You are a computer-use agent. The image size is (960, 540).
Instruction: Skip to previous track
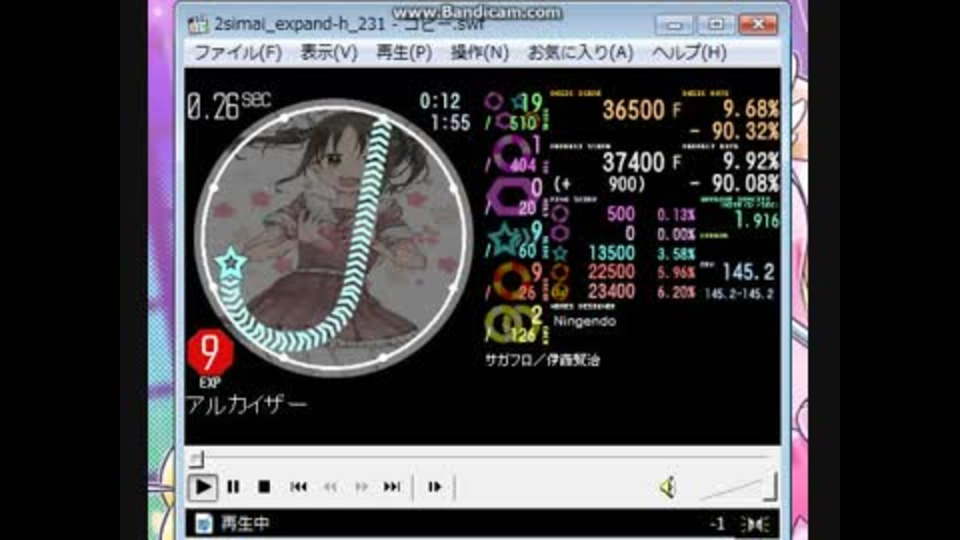tap(299, 487)
